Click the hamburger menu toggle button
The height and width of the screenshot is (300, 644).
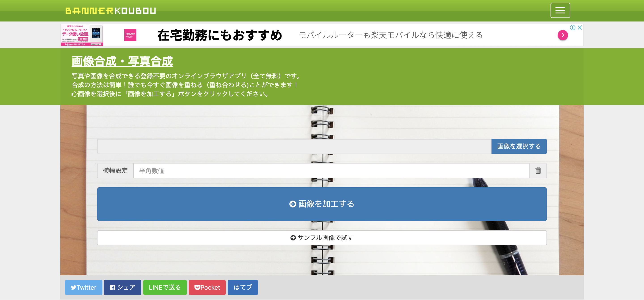560,10
